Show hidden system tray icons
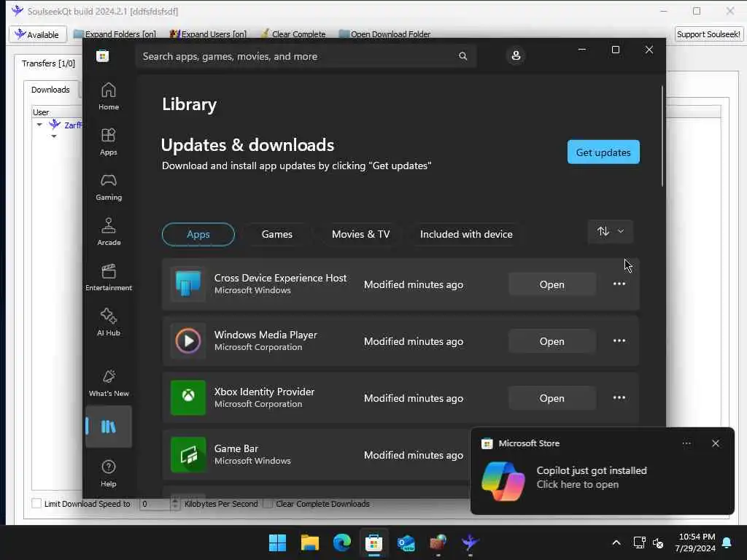747x560 pixels. tap(616, 542)
